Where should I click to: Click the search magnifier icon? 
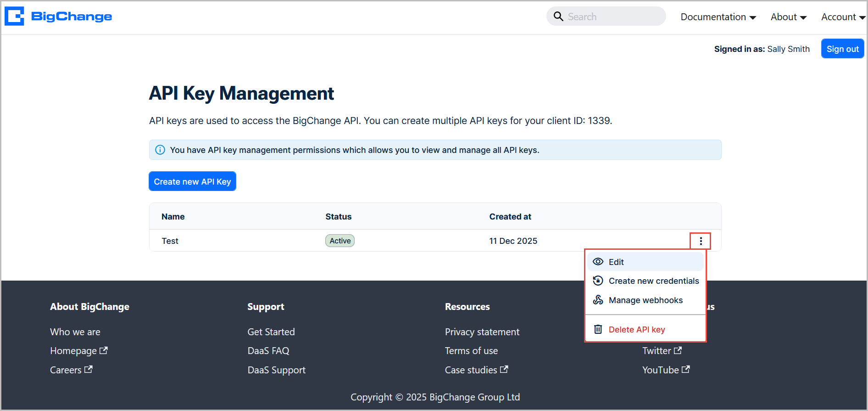click(x=558, y=17)
